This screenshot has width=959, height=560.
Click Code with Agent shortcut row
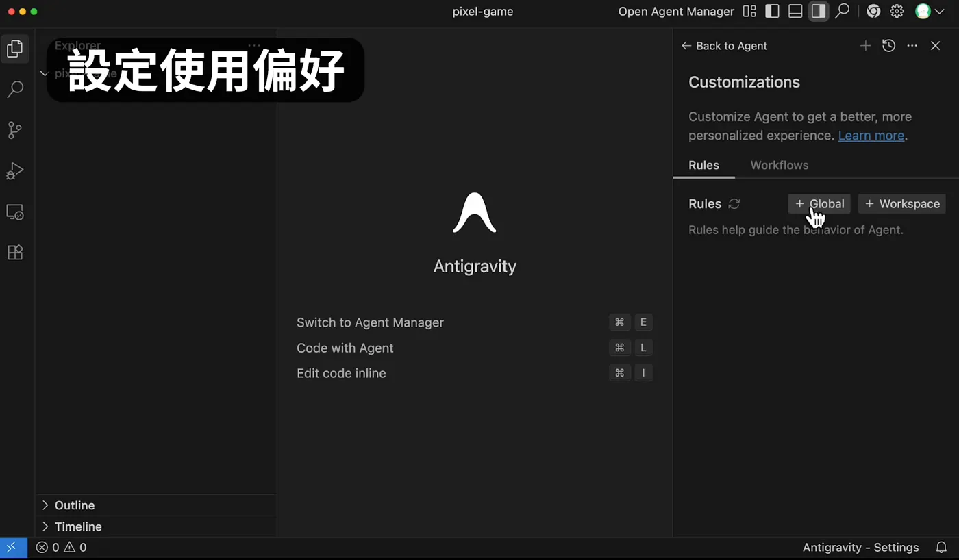[474, 348]
